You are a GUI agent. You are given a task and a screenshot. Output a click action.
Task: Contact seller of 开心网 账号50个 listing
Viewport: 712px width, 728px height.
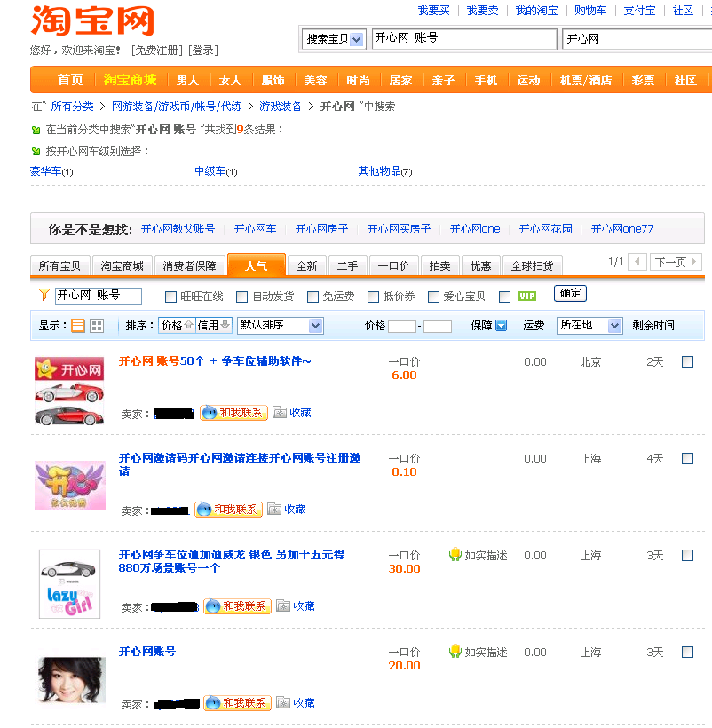[233, 412]
